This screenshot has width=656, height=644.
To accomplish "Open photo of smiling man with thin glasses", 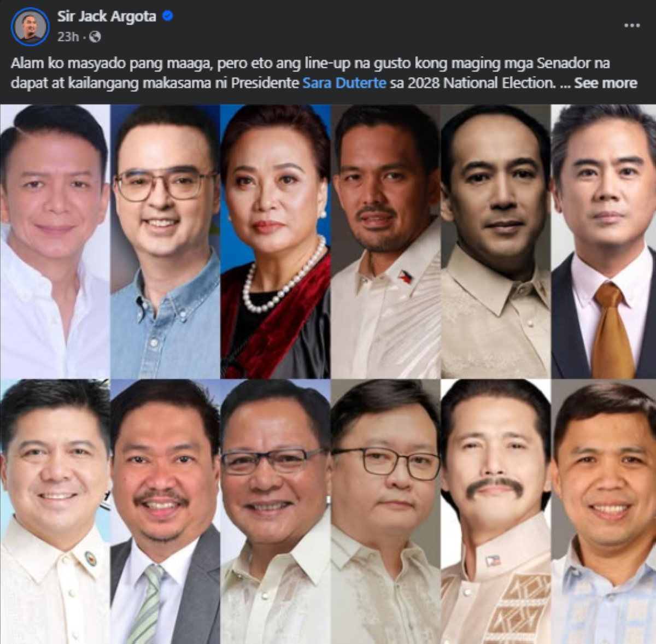I will (276, 512).
